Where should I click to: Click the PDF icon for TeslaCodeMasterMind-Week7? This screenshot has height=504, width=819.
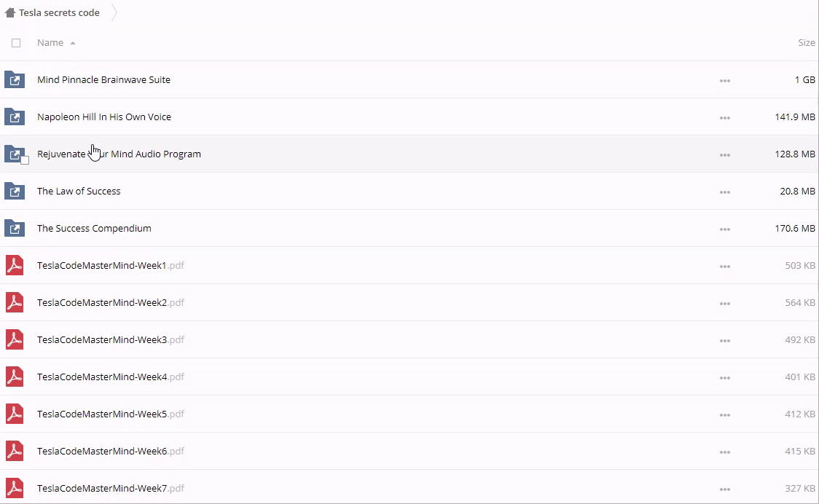coord(15,488)
